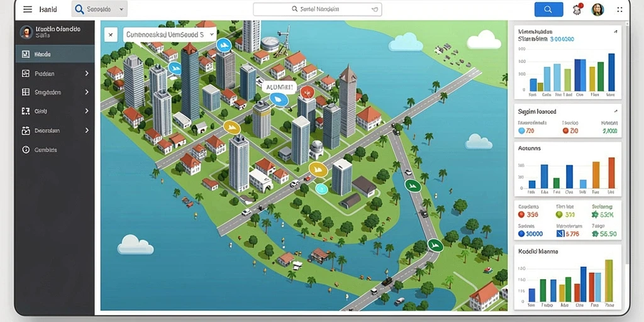Open the hamburger menu in the top bar

[x=28, y=9]
